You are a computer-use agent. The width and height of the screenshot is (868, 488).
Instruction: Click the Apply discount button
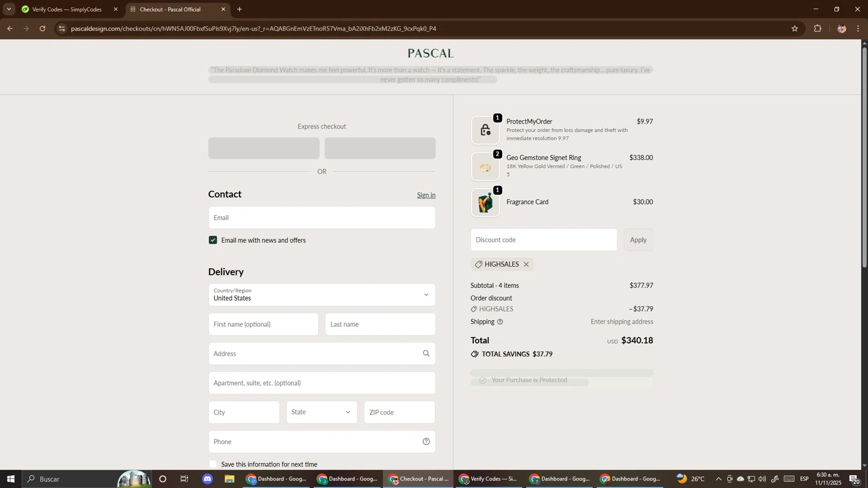[x=638, y=240]
